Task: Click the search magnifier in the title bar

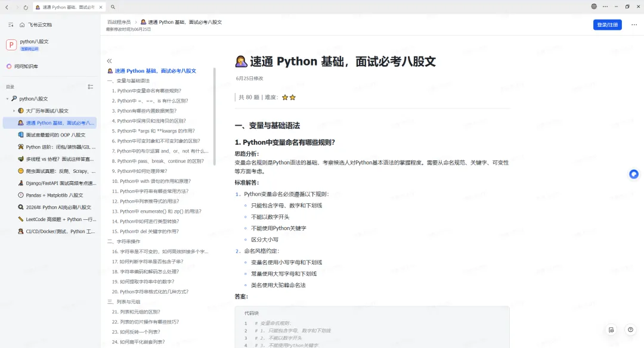Action: [x=113, y=7]
